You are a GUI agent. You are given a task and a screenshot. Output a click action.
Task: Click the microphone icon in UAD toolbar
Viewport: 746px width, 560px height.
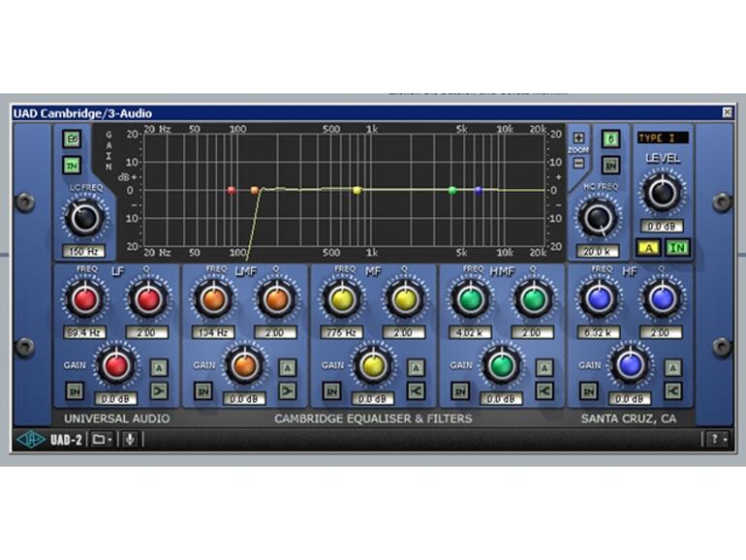click(x=130, y=439)
